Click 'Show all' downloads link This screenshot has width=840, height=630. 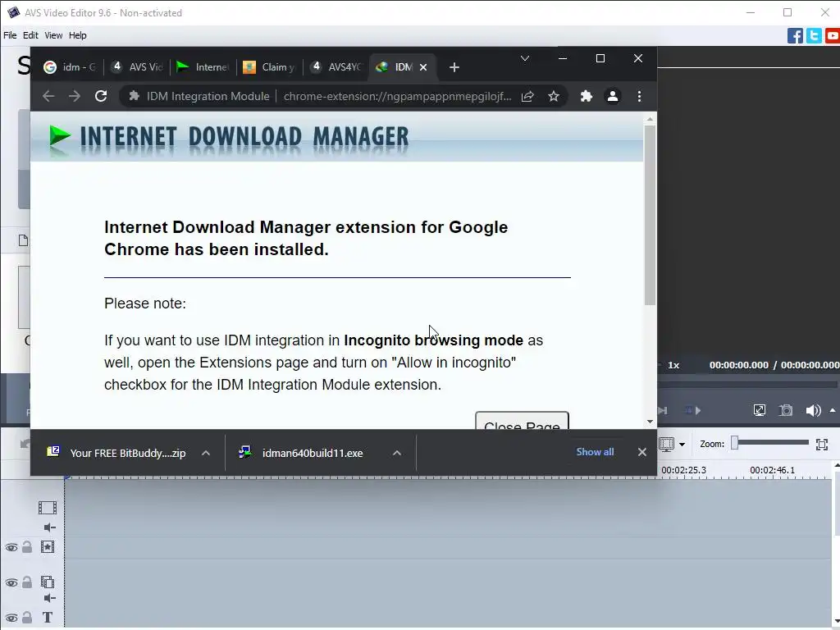point(595,452)
